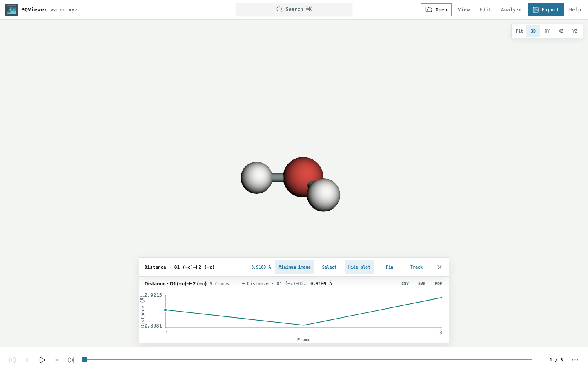Open the View menu
Viewport: 588px width, 368px height.
click(463, 10)
